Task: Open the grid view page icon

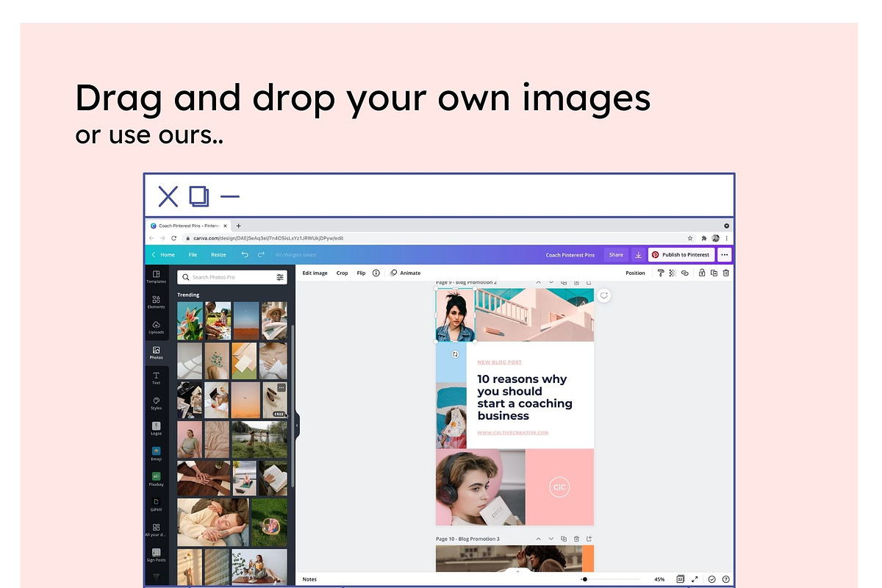Action: click(681, 579)
